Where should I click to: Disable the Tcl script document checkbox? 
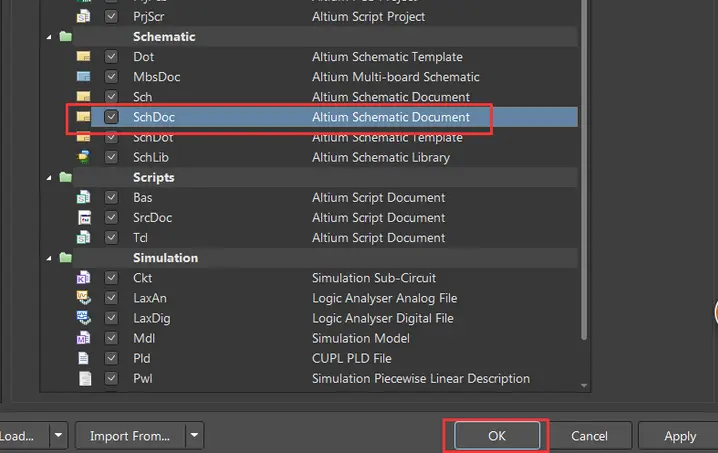click(x=111, y=237)
